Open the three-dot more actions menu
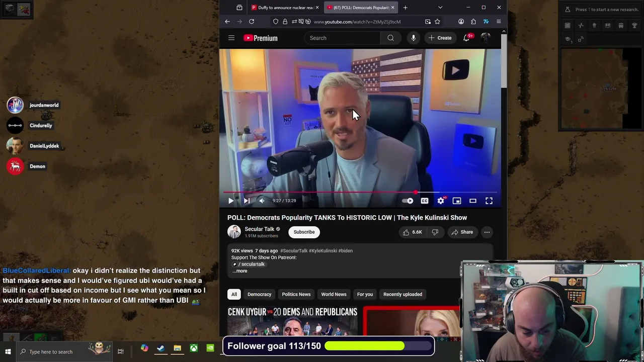 coord(487,232)
